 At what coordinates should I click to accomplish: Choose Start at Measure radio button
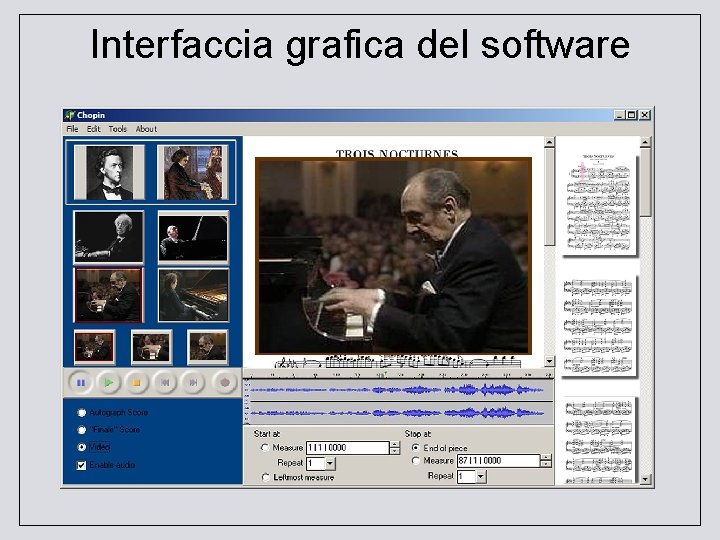pos(264,447)
